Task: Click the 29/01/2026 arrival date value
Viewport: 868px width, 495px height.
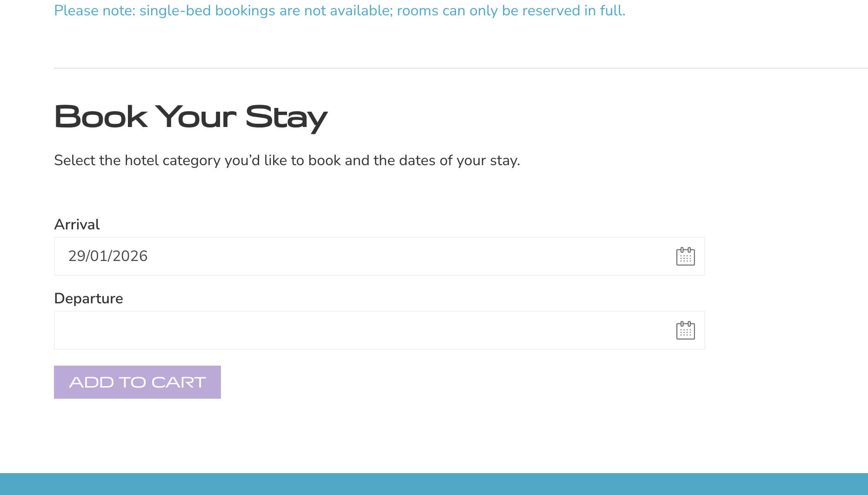Action: coord(108,256)
